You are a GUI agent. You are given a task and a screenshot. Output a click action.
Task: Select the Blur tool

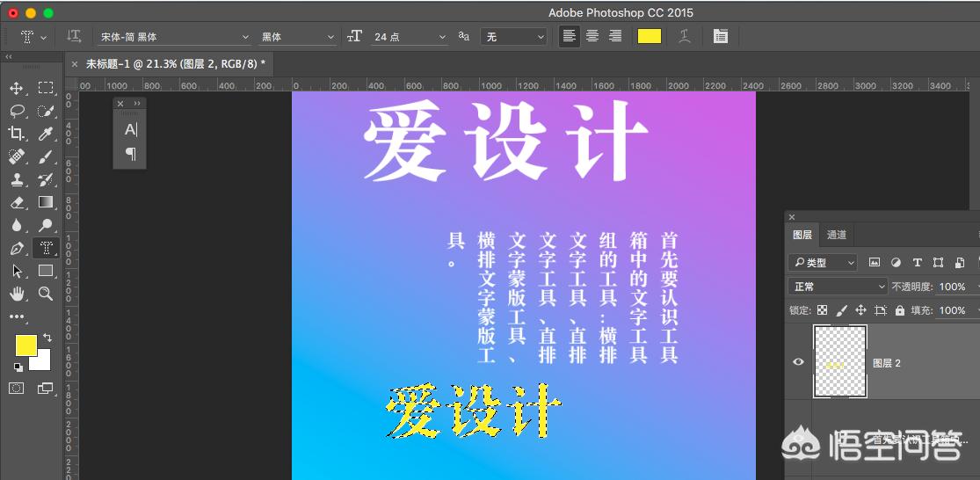[x=16, y=225]
